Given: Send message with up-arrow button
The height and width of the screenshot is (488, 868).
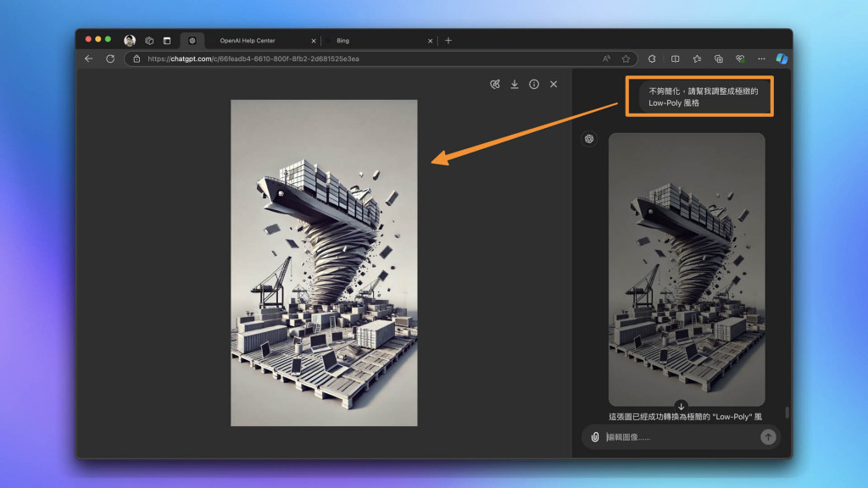Looking at the screenshot, I should (768, 437).
